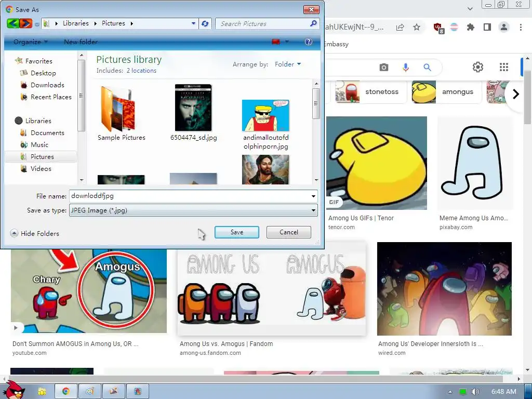Click the next arrow on suggestion chips
The width and height of the screenshot is (532, 399).
516,94
